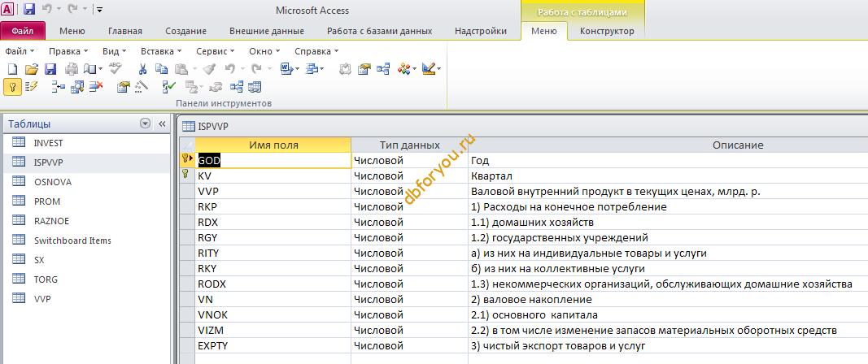Viewport: 868px width, 364px height.
Task: Click the RODX field name cell
Action: point(273,284)
